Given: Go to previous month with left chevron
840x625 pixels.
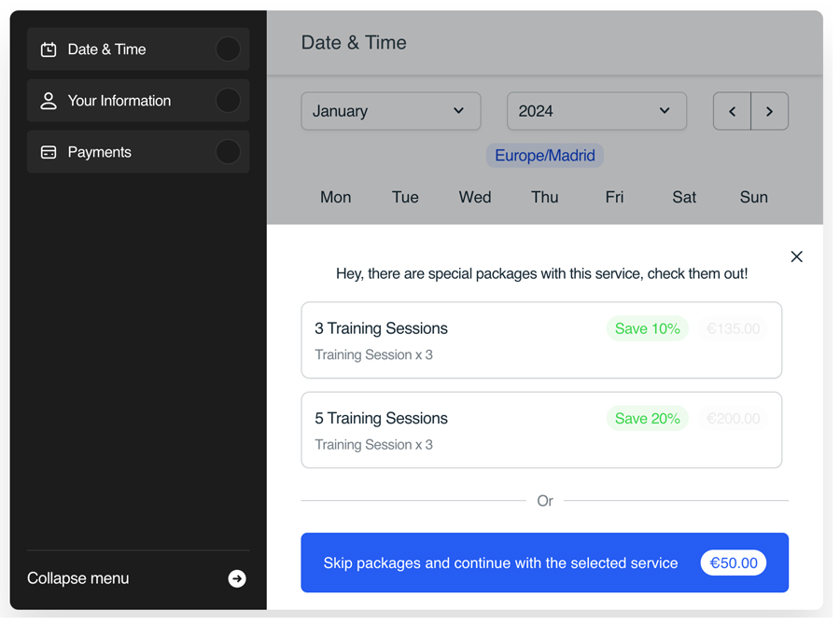Looking at the screenshot, I should point(733,111).
